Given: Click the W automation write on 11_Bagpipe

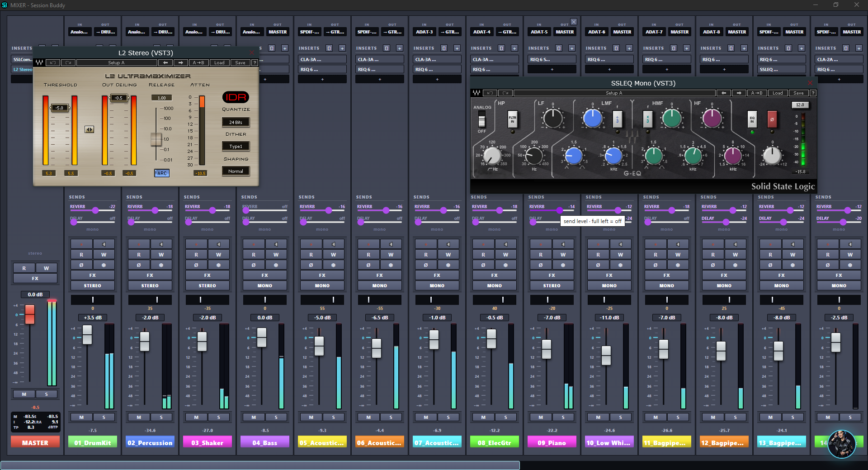Looking at the screenshot, I should (678, 255).
